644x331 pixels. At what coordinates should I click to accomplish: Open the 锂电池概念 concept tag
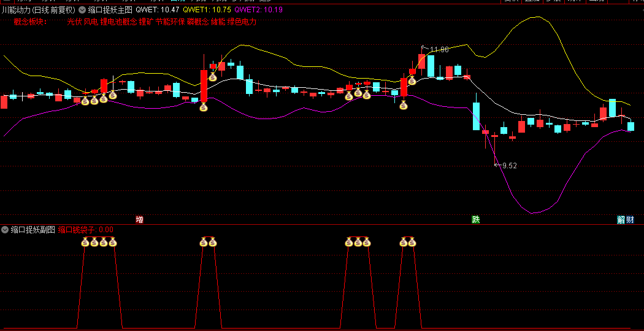pyautogui.click(x=119, y=22)
